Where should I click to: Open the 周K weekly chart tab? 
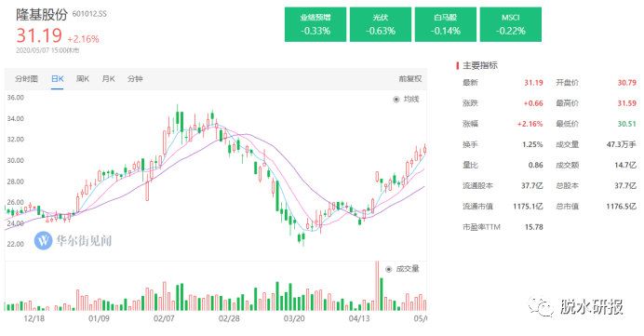[83, 78]
